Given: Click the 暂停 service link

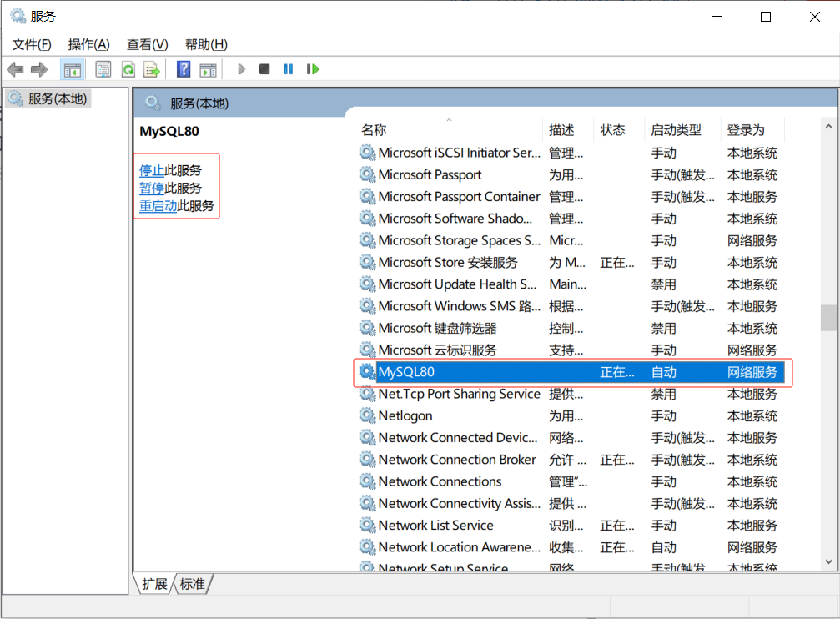Looking at the screenshot, I should [x=152, y=188].
